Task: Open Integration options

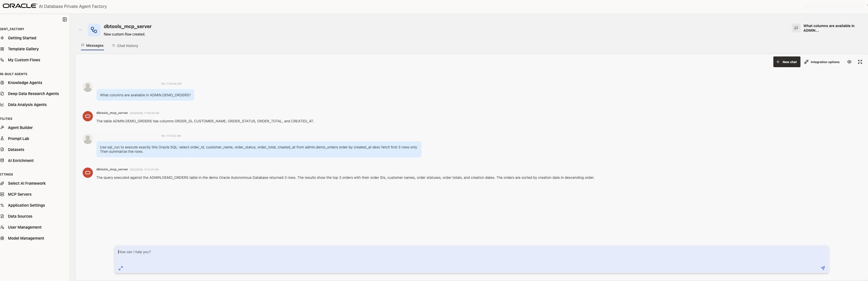Action: (x=822, y=62)
